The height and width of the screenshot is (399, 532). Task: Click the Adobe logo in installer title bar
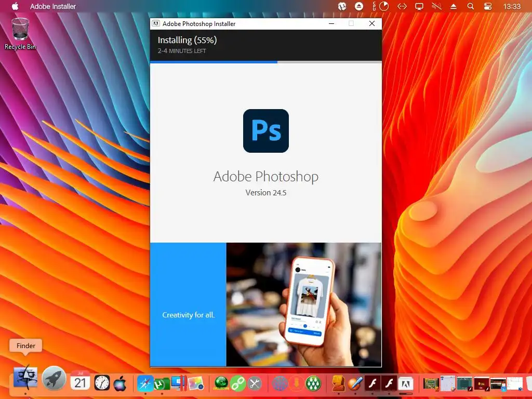pyautogui.click(x=156, y=23)
